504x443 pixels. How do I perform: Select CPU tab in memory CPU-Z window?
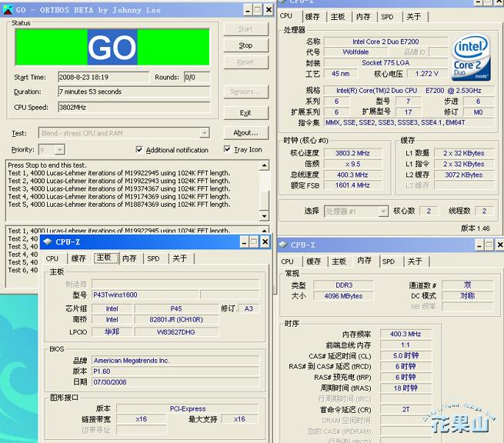pyautogui.click(x=287, y=261)
